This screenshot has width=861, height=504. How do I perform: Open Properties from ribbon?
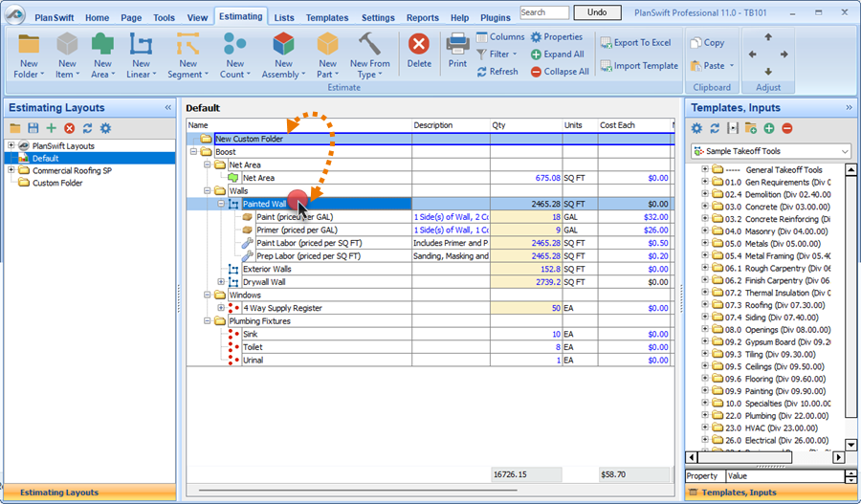pyautogui.click(x=556, y=36)
